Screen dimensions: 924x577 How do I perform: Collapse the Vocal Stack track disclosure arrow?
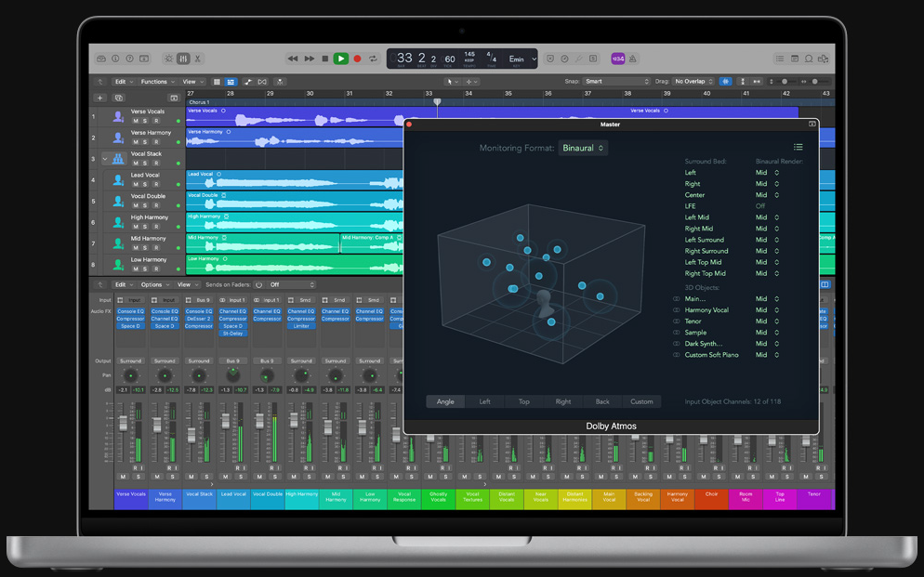coord(105,159)
